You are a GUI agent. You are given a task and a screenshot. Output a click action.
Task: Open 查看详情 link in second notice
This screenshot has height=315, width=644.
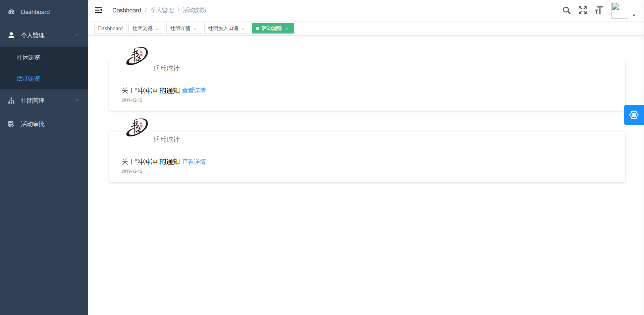click(194, 162)
